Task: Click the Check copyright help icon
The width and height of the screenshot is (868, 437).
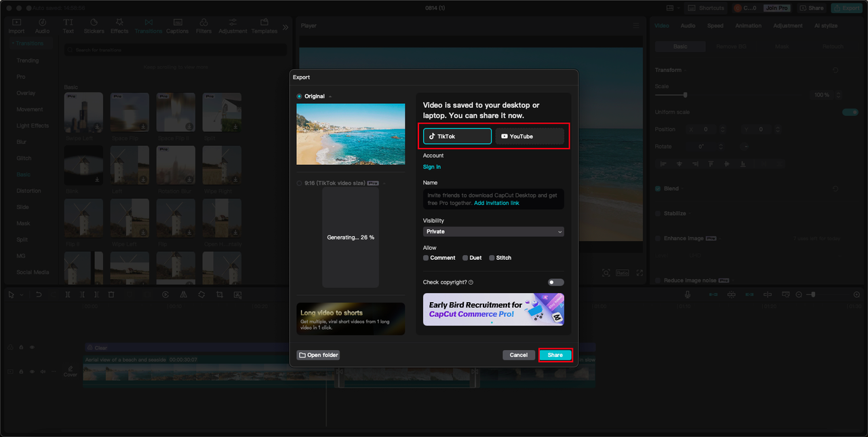Action: [471, 282]
